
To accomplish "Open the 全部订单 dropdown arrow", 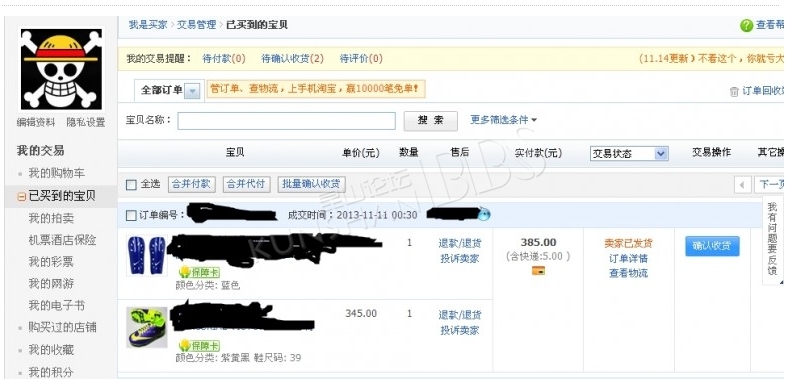I will [x=192, y=91].
